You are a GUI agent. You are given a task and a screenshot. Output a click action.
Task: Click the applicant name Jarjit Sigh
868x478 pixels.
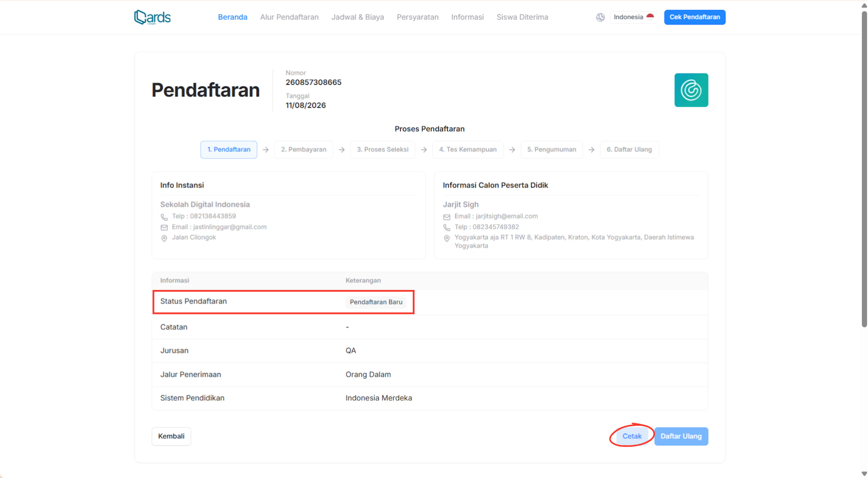coord(460,204)
